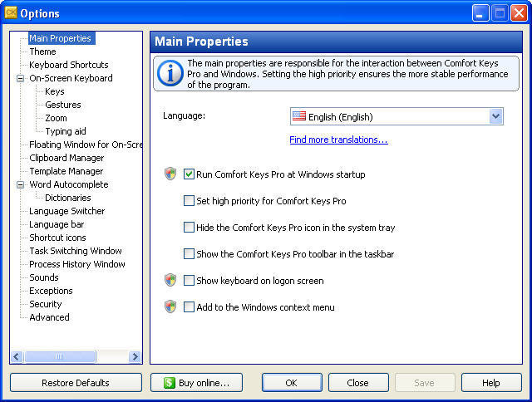
Task: Click the shield icon beside context menu option
Action: point(170,306)
